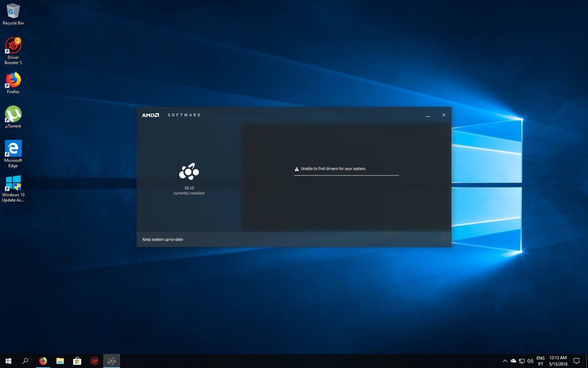Image resolution: width=588 pixels, height=368 pixels.
Task: Open Firefox from the taskbar
Action: [43, 361]
